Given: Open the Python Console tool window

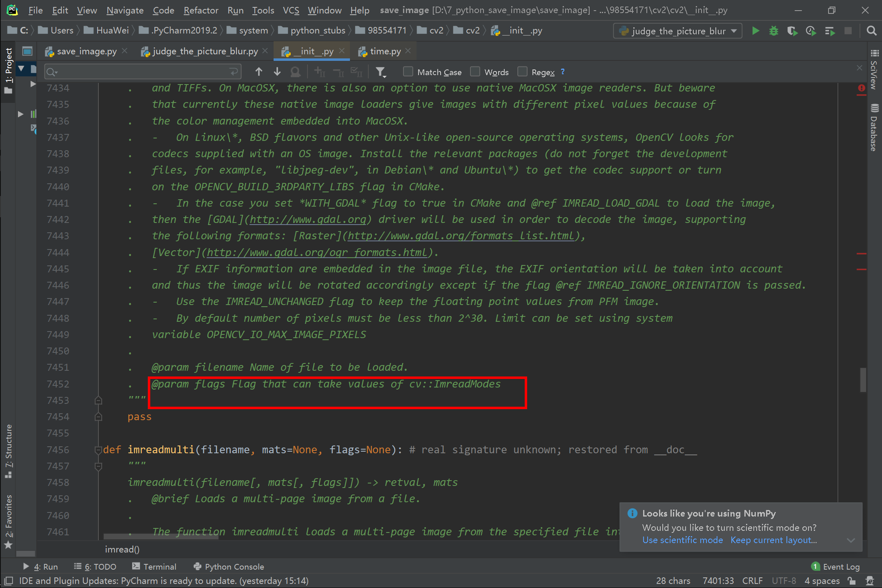Looking at the screenshot, I should pos(229,567).
